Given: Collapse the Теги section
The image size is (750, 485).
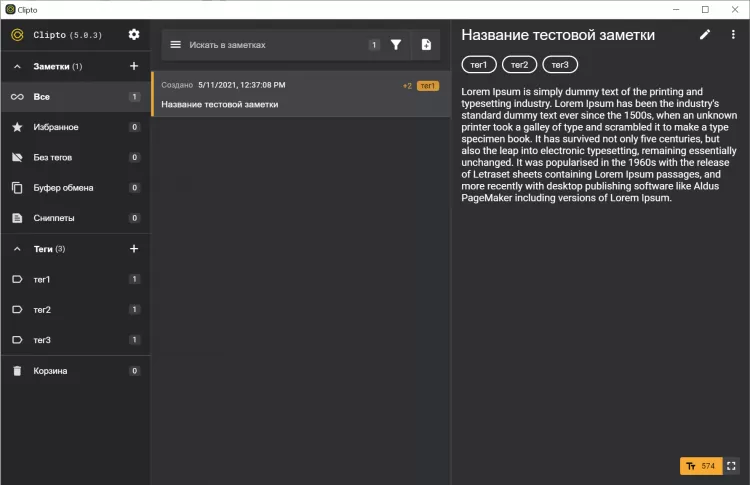Looking at the screenshot, I should [17, 249].
